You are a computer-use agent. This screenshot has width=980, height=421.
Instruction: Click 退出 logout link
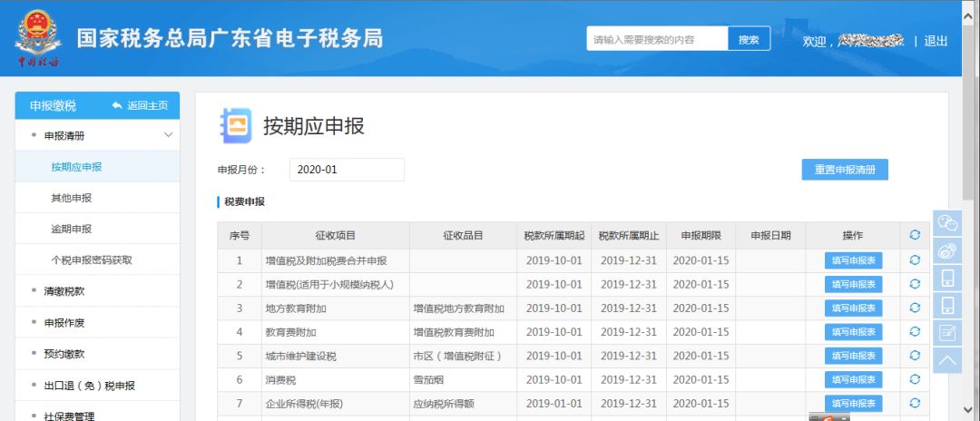(936, 41)
